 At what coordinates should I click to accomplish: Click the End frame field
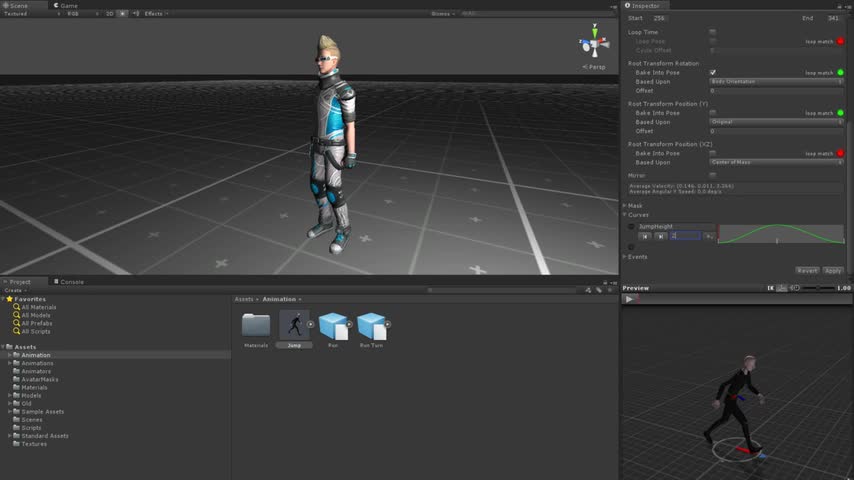click(x=834, y=18)
